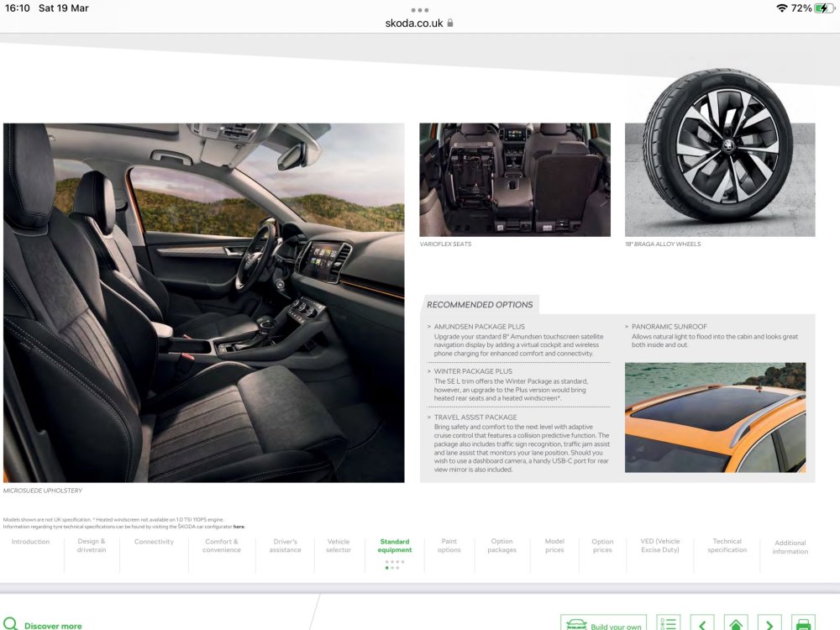Click the WINTER PACKAGE PLUS heading
This screenshot has width=840, height=630.
tap(473, 371)
